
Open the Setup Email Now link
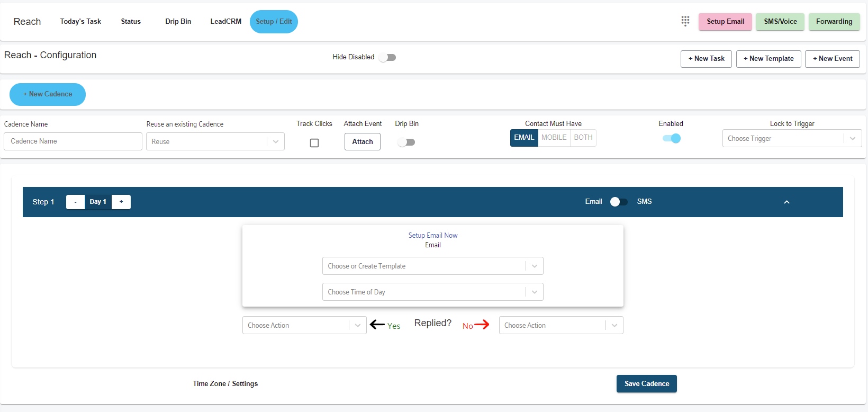(x=433, y=235)
